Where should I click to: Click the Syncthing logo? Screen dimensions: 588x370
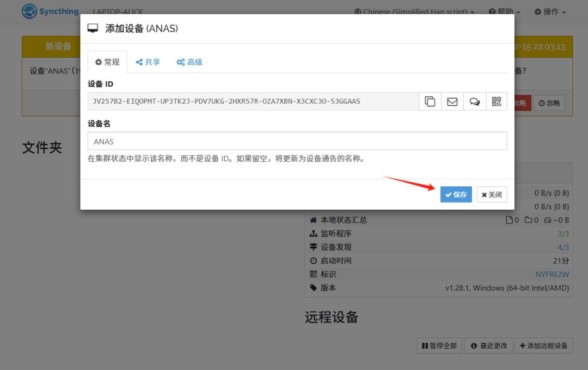tap(50, 11)
